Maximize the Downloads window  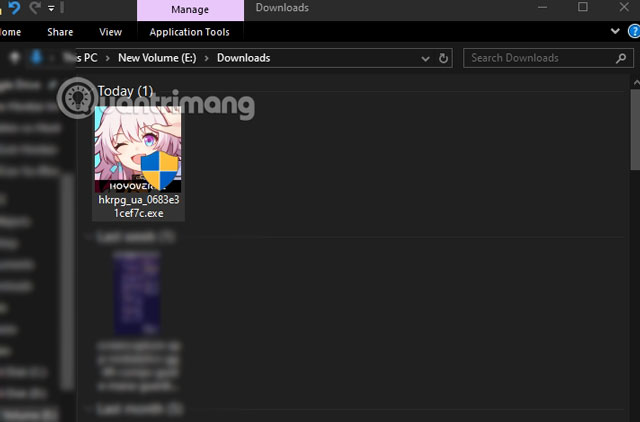pos(582,7)
